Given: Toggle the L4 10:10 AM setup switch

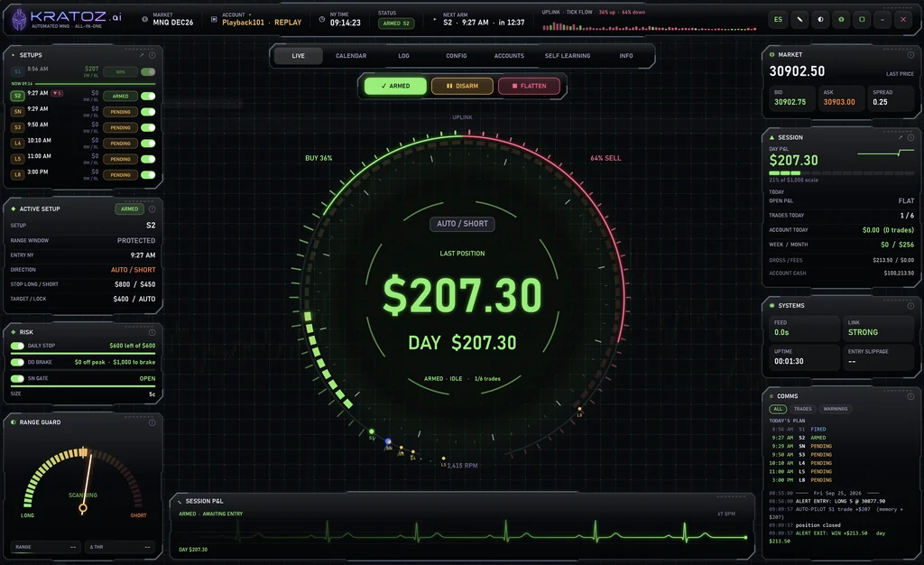Looking at the screenshot, I should pos(148,144).
